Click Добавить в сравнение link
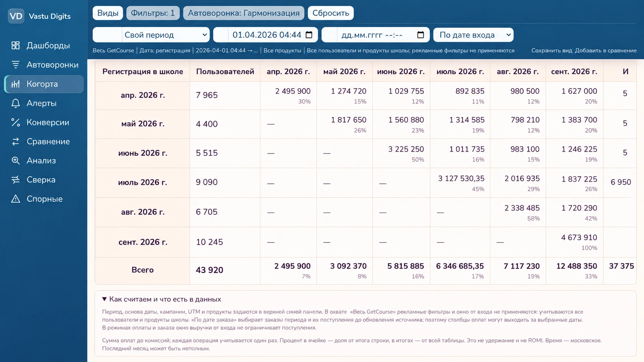 click(605, 50)
